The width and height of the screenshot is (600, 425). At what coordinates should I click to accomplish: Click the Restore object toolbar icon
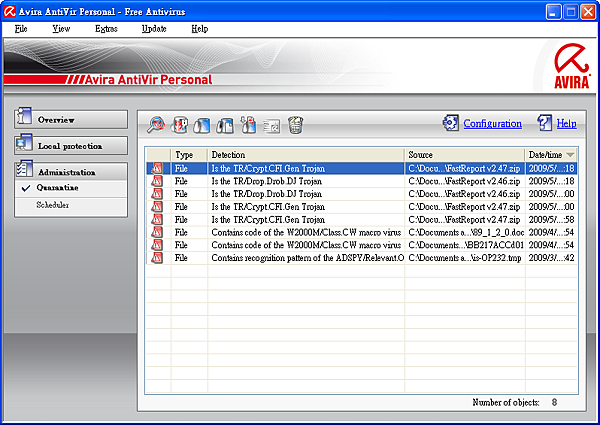pos(202,125)
